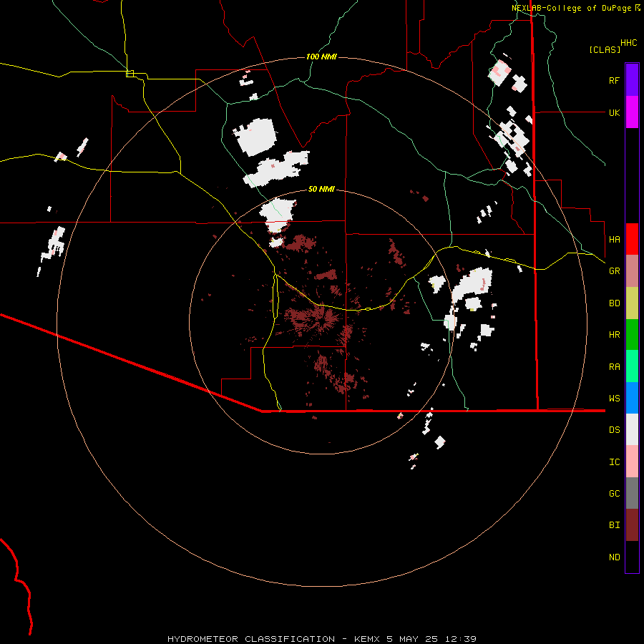
Task: Click the UK legend label
Action: coord(614,112)
